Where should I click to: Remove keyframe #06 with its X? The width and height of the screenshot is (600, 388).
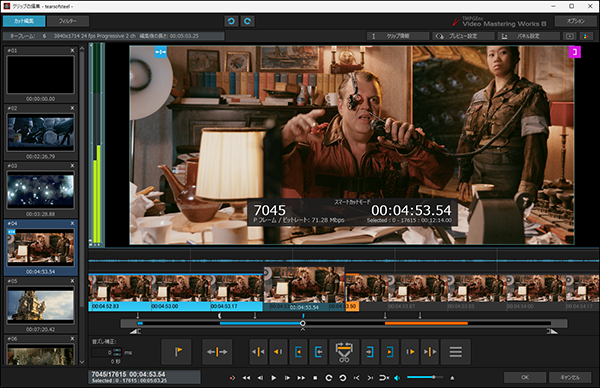[x=72, y=338]
